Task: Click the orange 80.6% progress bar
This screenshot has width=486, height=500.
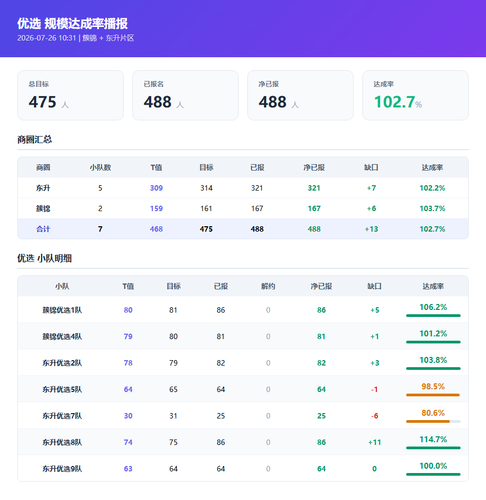Action: 433,421
